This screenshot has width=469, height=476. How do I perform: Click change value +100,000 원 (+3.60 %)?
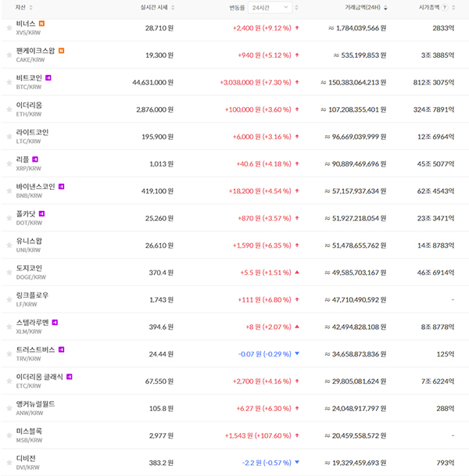(x=258, y=109)
